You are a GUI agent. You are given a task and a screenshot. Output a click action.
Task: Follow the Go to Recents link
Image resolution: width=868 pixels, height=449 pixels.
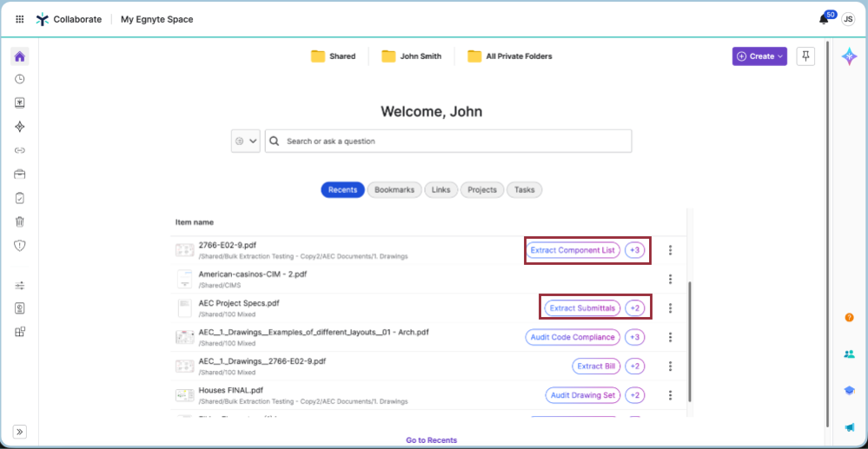(x=431, y=440)
